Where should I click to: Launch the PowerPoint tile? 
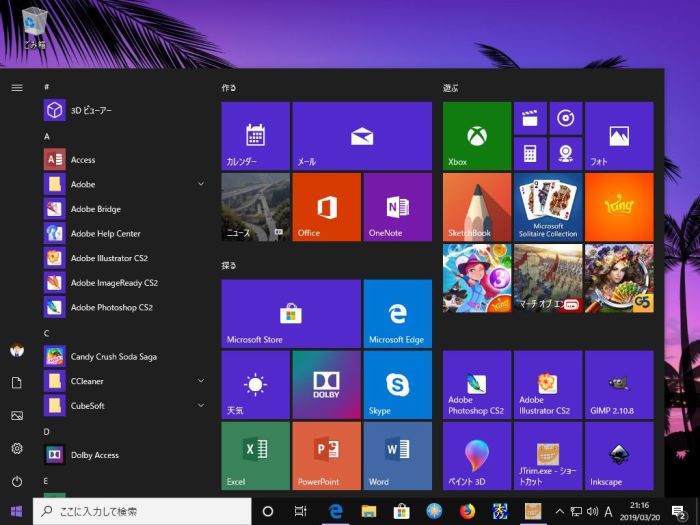(x=326, y=455)
